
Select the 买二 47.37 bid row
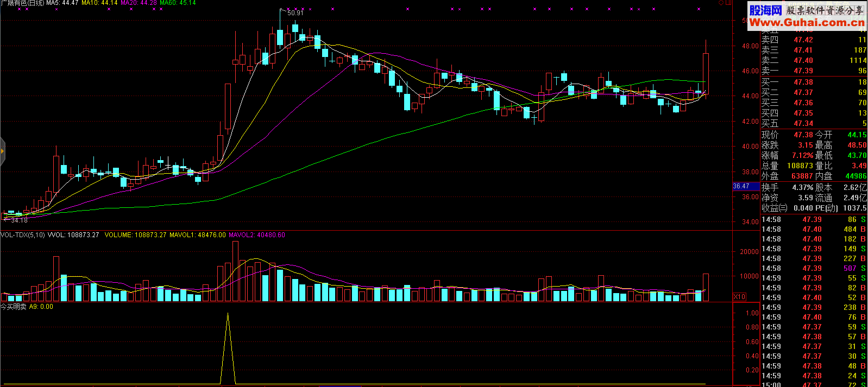coord(814,92)
